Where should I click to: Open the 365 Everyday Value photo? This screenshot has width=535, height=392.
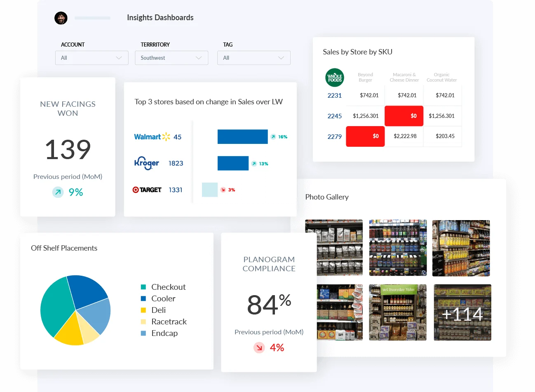pos(398,312)
